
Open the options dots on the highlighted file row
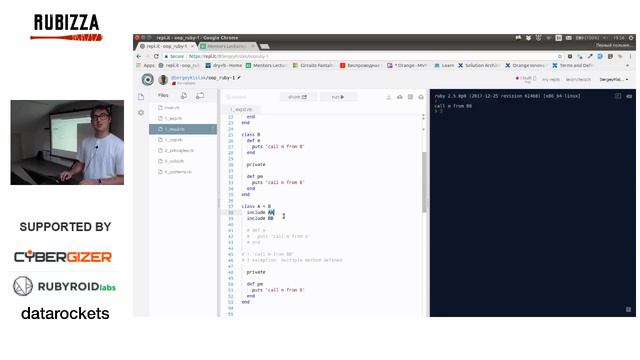tap(213, 129)
